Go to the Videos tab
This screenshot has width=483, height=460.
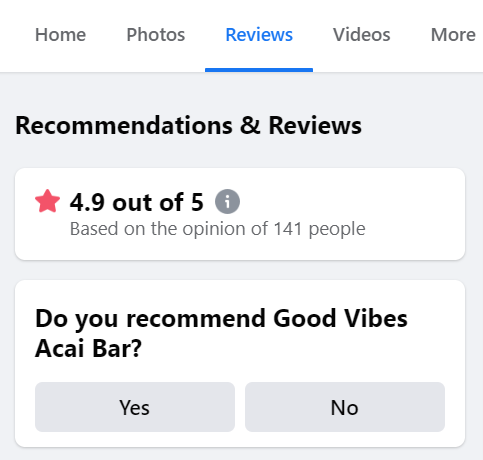coord(362,35)
